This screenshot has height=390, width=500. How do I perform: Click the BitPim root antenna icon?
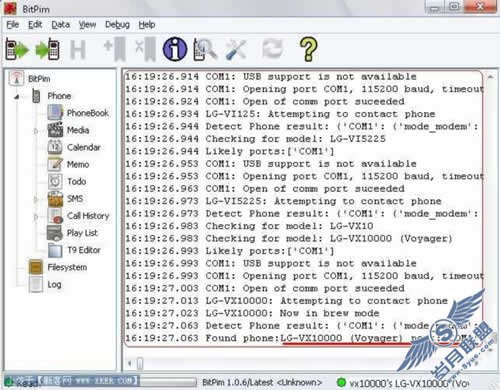pos(17,78)
